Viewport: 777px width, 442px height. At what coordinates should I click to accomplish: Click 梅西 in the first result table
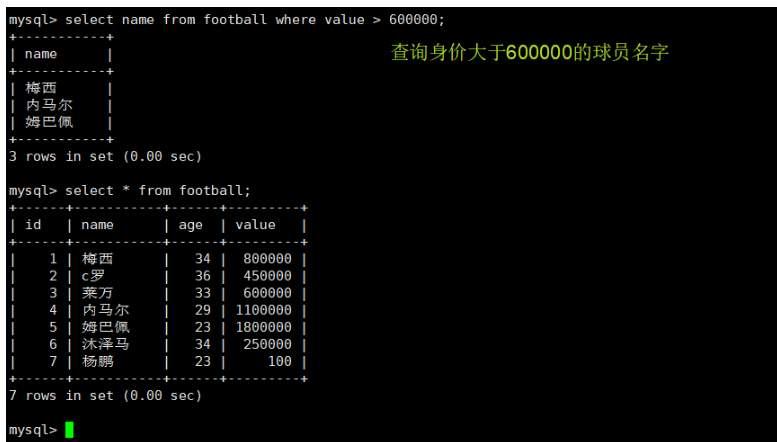coord(41,88)
